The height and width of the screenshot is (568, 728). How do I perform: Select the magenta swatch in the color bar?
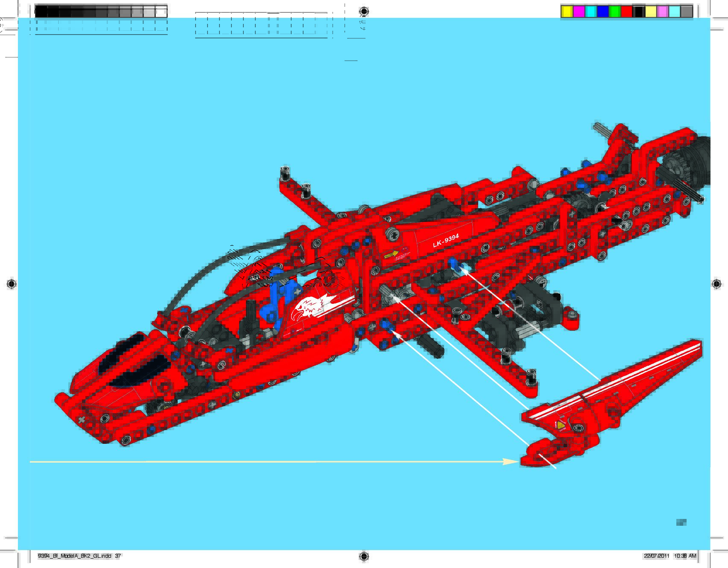click(579, 12)
